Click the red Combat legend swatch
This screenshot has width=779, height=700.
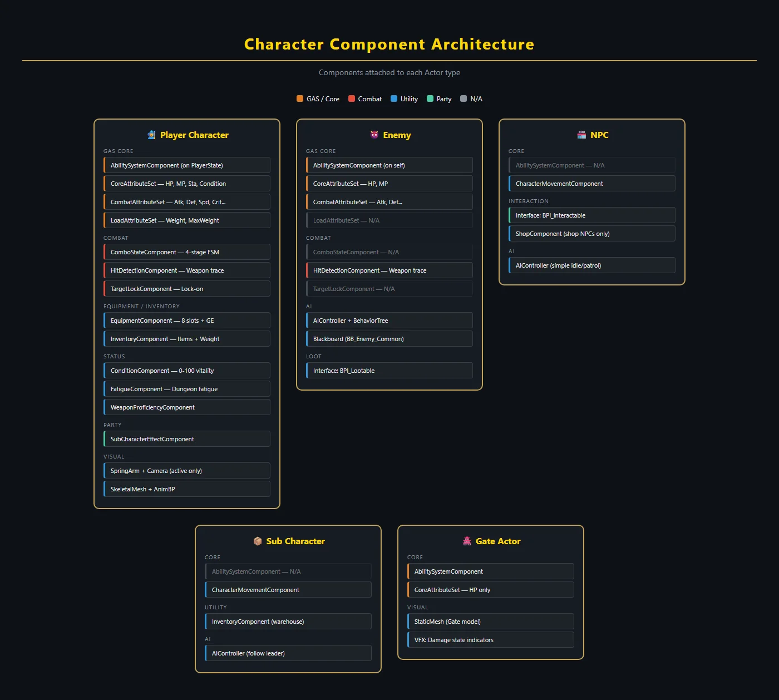pos(352,98)
